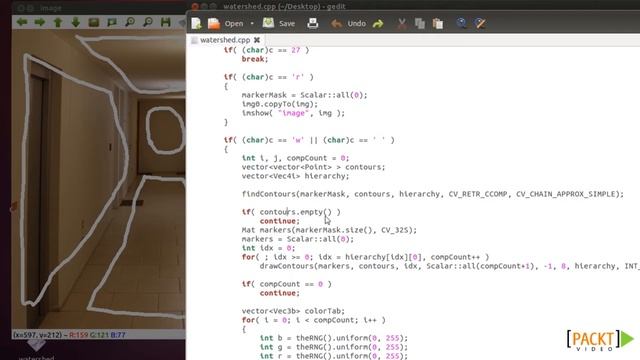
Task: Click the Undo text label
Action: point(356,24)
